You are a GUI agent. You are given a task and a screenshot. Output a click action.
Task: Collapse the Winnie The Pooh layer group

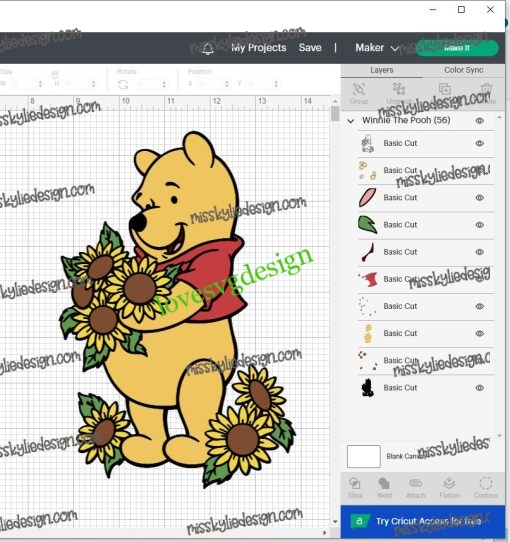(351, 121)
